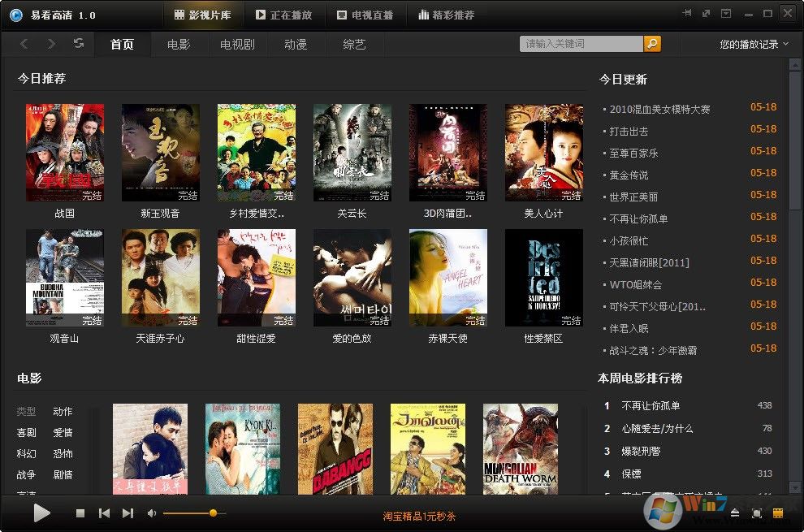
Task: Click the 天黑请闭眼[2011] update link
Action: coord(649,263)
